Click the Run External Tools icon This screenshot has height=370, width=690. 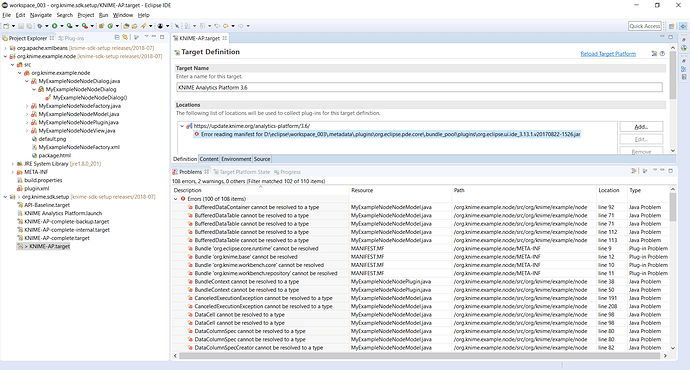pyautogui.click(x=84, y=26)
